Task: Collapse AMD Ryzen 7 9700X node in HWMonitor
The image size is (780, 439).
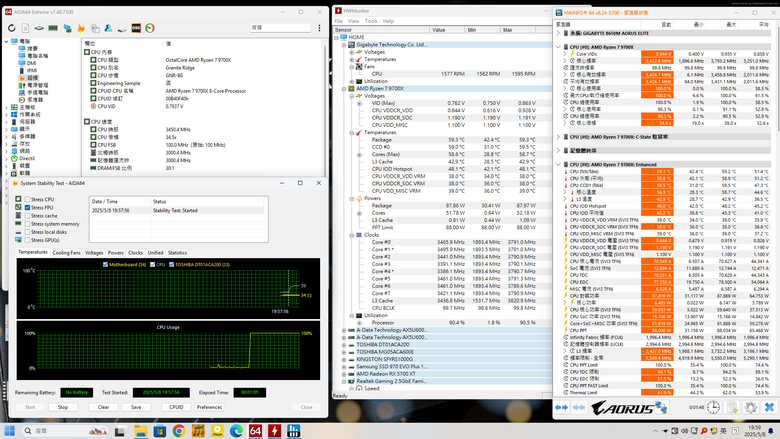Action: pyautogui.click(x=344, y=88)
